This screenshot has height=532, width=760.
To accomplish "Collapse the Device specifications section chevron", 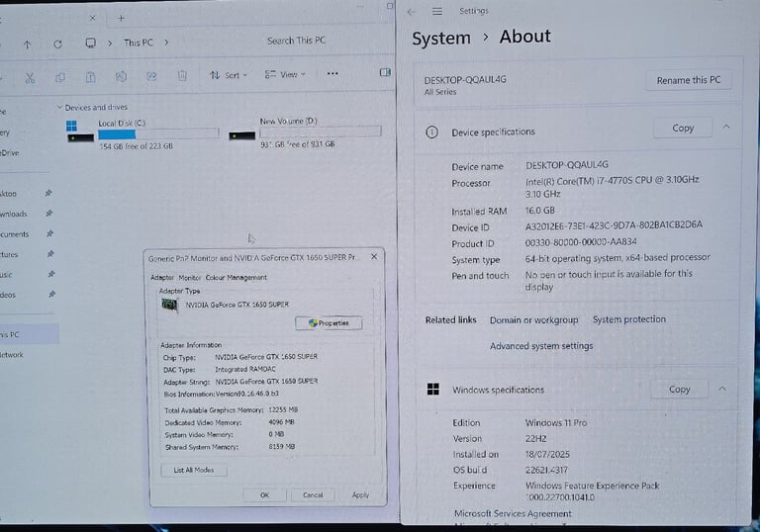I will pos(726,127).
